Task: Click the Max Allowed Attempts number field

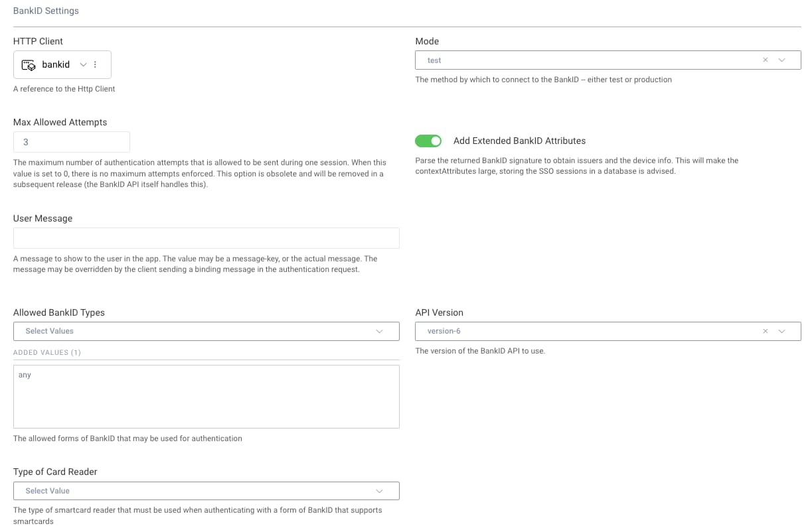Action: pos(71,142)
